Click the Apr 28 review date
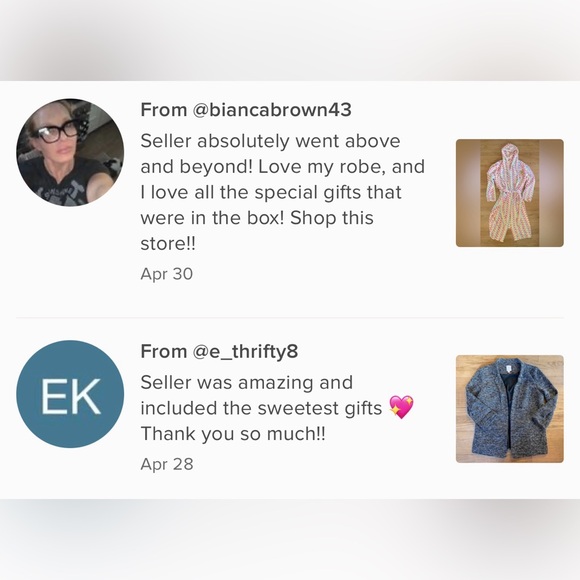 [x=167, y=464]
